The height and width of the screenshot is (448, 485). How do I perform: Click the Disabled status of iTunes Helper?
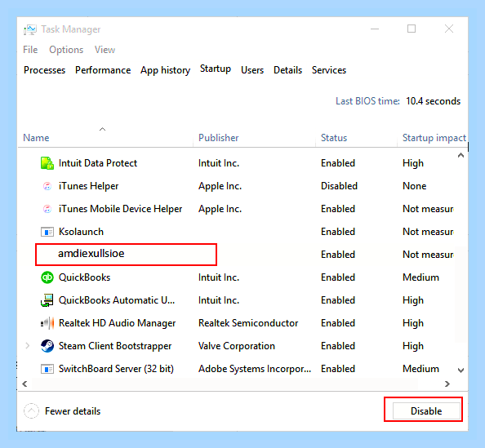coord(339,186)
